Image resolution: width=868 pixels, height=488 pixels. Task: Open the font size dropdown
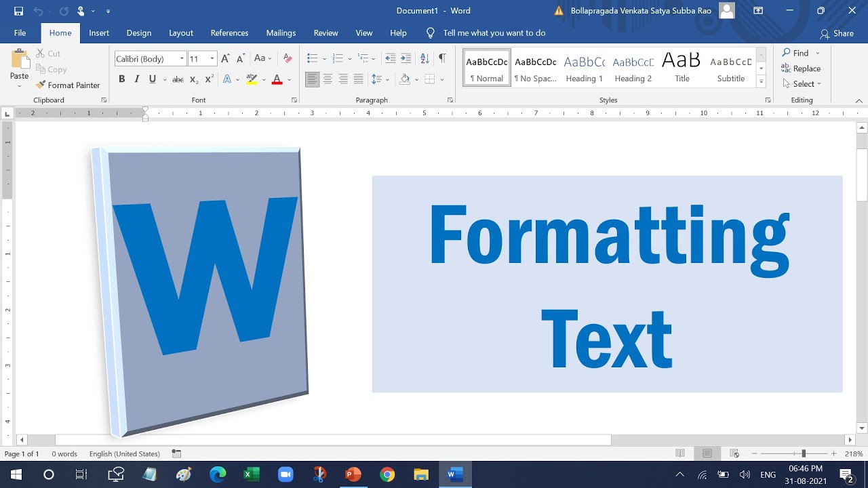point(212,59)
